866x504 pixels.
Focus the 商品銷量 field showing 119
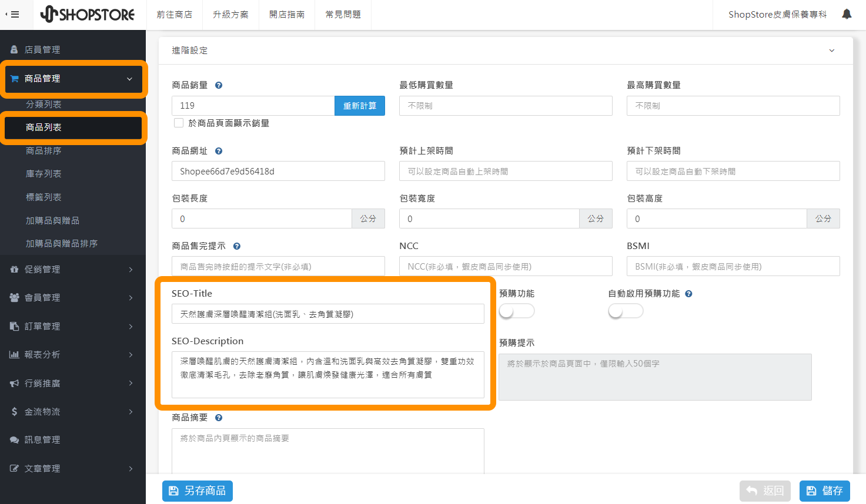point(253,106)
